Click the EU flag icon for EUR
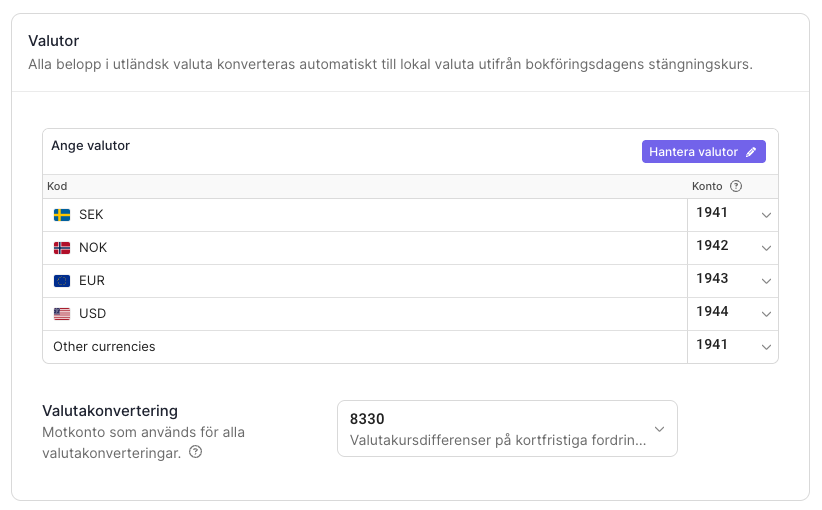 pos(62,281)
